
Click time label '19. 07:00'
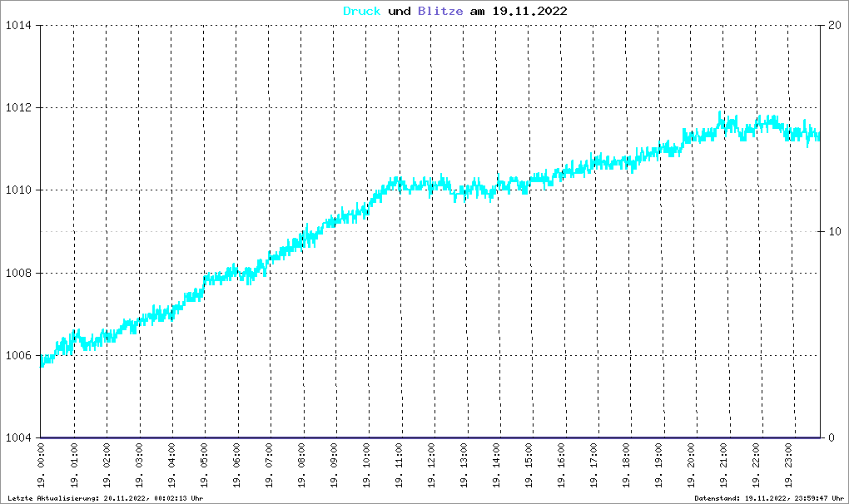point(269,465)
